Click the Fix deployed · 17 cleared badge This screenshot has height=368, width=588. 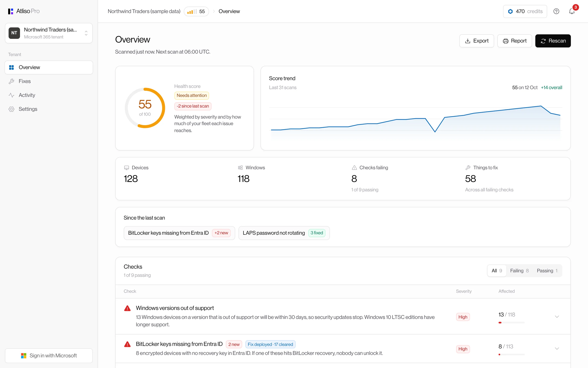click(270, 344)
